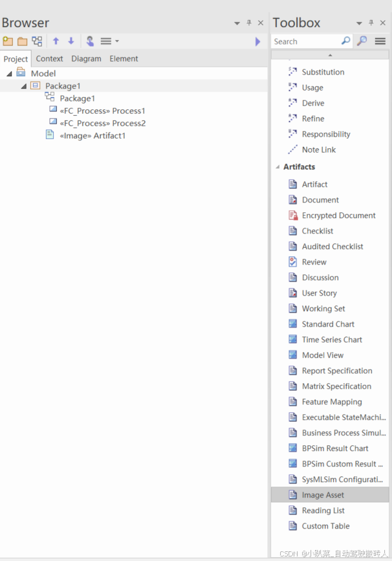Image resolution: width=392 pixels, height=561 pixels.
Task: Close the Browser panel
Action: tap(261, 23)
